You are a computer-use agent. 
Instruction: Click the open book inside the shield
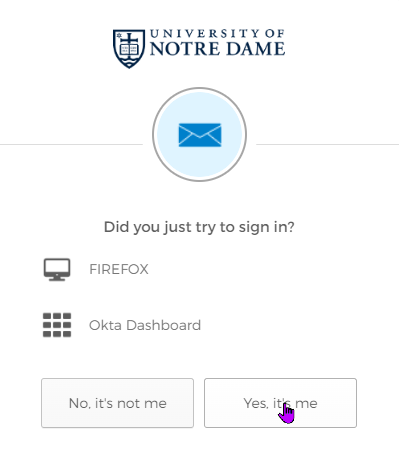pos(129,50)
